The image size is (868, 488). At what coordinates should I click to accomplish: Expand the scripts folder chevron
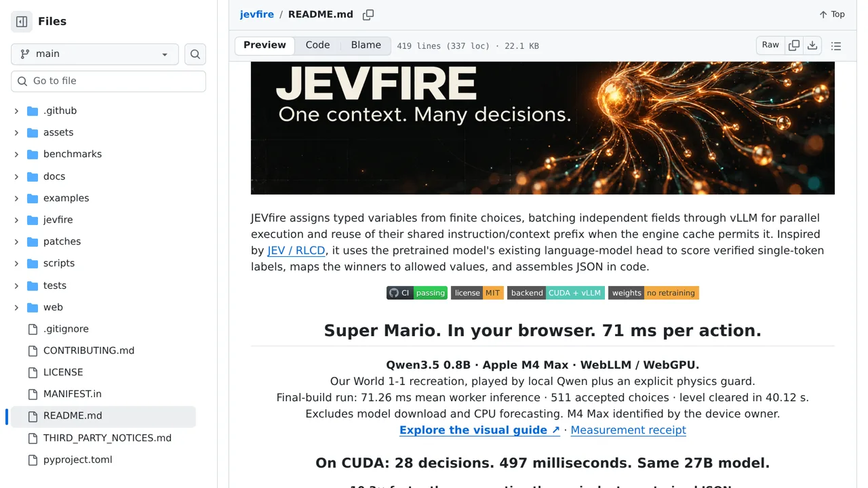tap(16, 263)
